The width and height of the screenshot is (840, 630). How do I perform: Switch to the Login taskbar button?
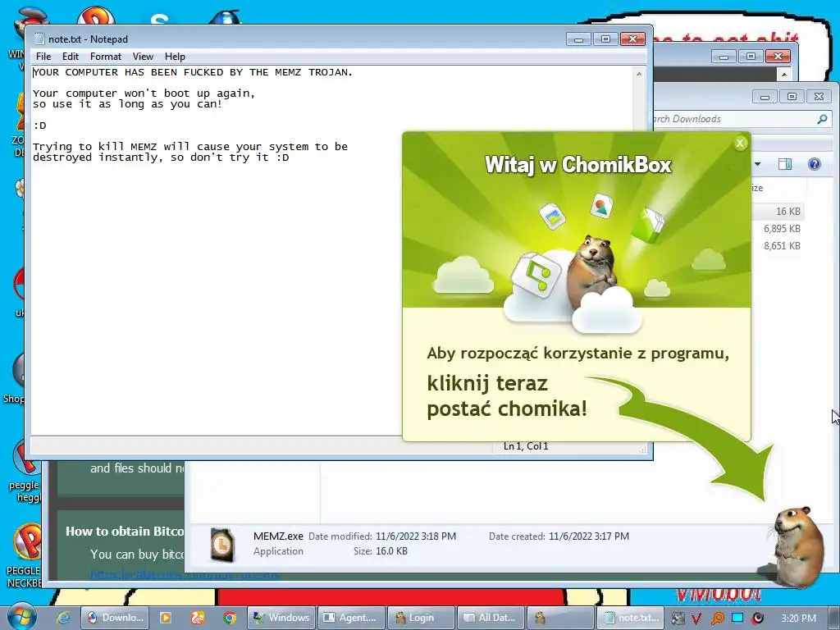(x=421, y=618)
